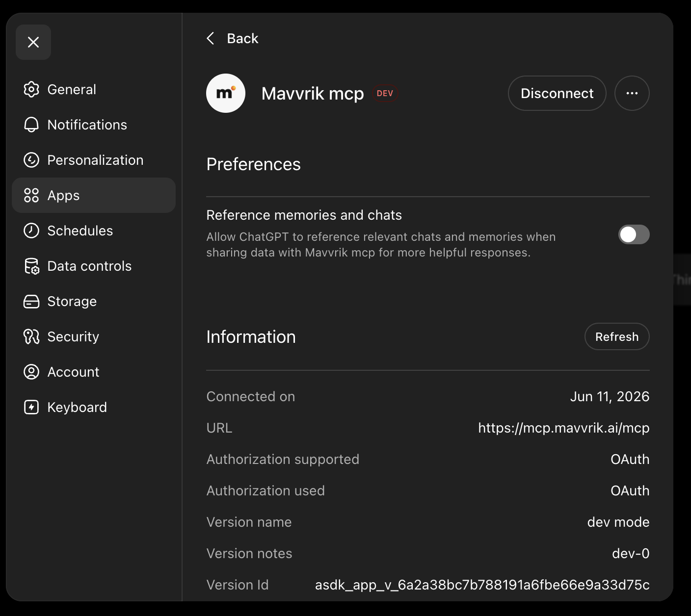Viewport: 691px width, 616px height.
Task: Click the Personalization icon in sidebar
Action: (31, 160)
